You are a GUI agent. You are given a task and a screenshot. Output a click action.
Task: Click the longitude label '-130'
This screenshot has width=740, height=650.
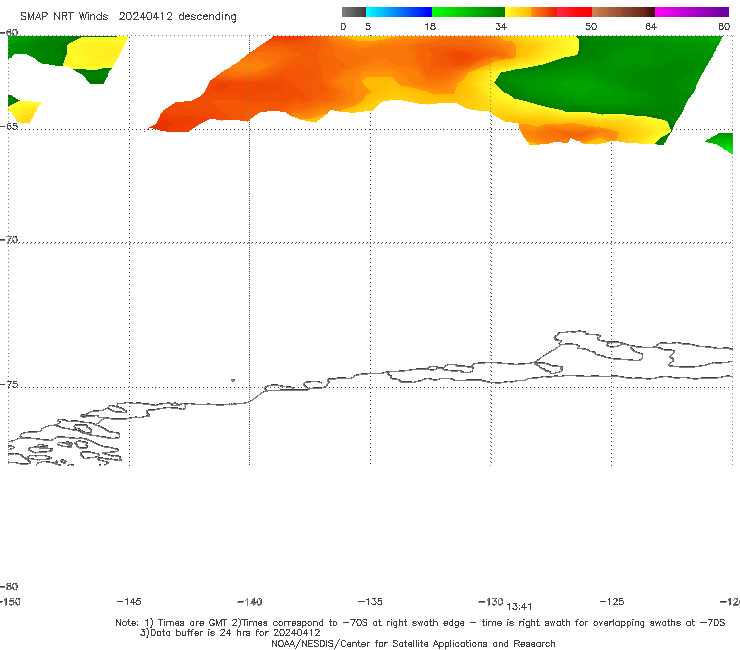(x=491, y=602)
